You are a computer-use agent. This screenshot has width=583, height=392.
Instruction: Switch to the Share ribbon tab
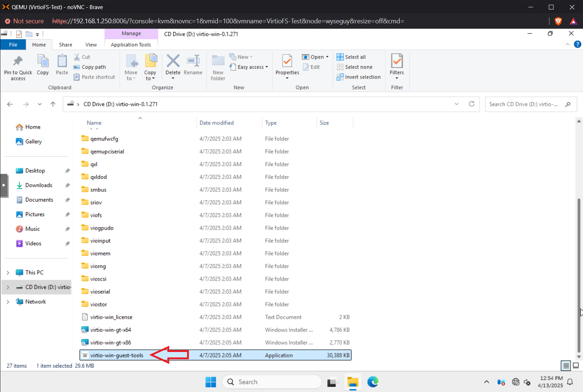point(66,44)
